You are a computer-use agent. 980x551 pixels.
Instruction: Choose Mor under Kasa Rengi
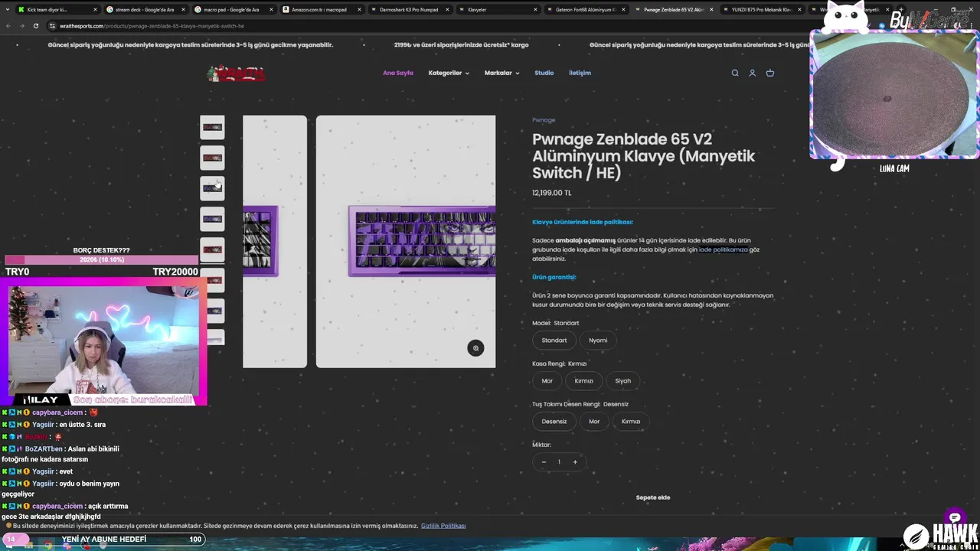click(547, 381)
